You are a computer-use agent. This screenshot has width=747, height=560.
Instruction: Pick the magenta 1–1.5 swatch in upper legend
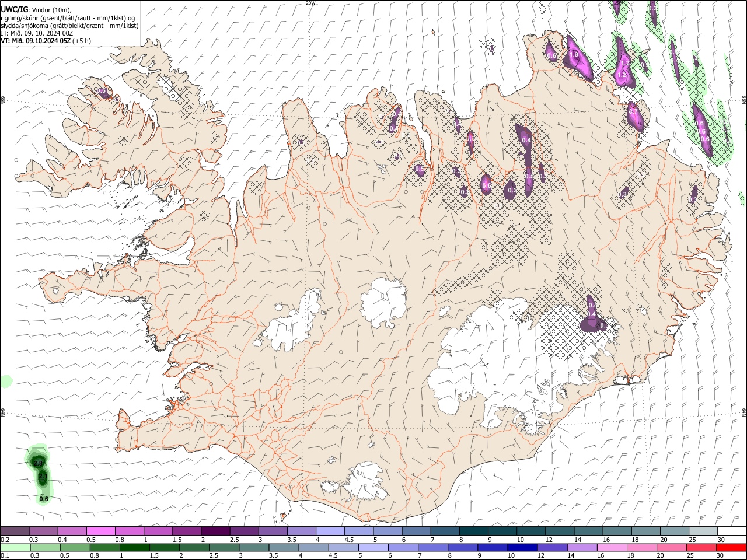click(158, 530)
